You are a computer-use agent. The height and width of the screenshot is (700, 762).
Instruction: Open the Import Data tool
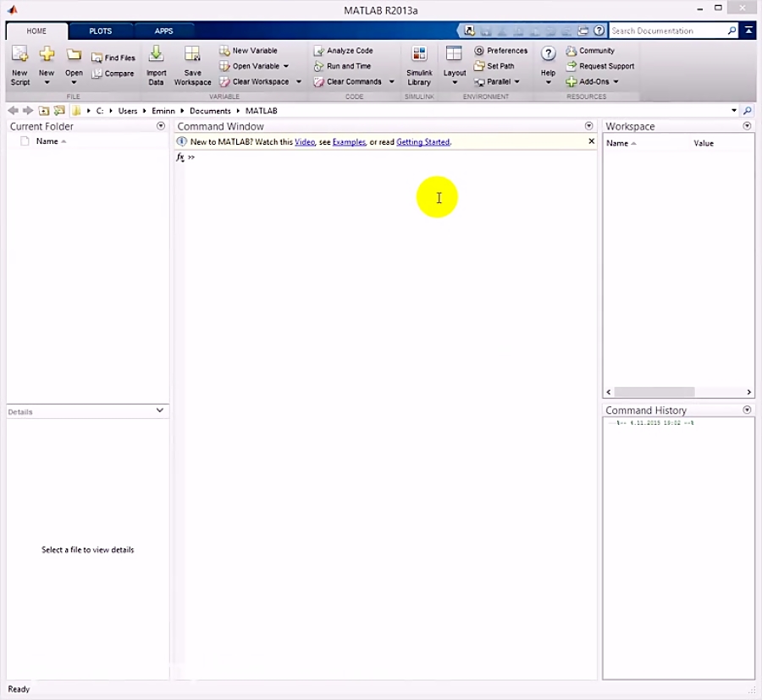click(x=156, y=65)
